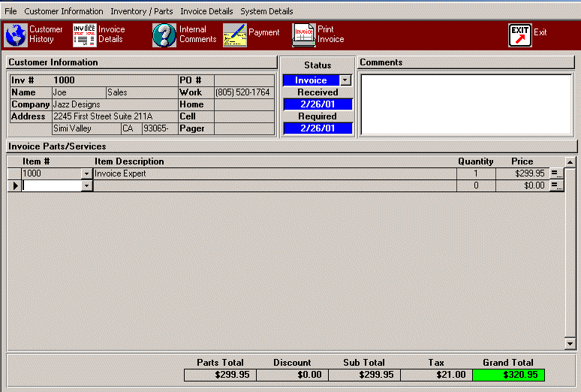
Task: Click the Discount value $0.00
Action: [x=292, y=375]
